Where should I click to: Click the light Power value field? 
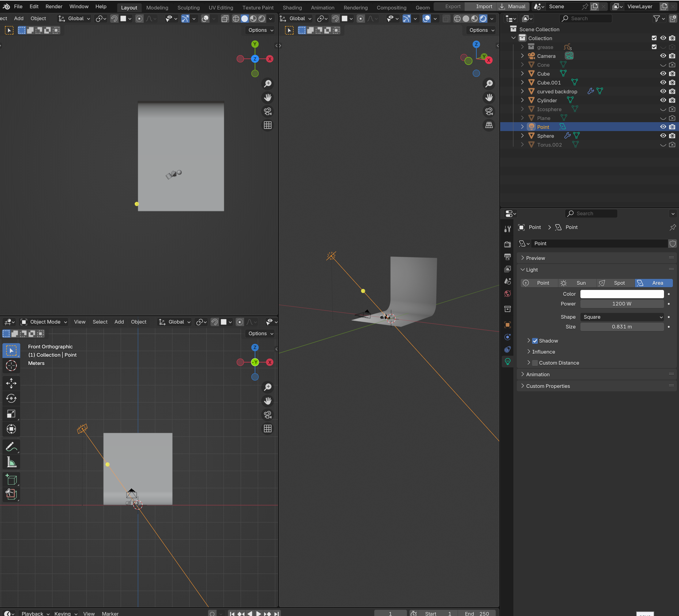click(622, 304)
